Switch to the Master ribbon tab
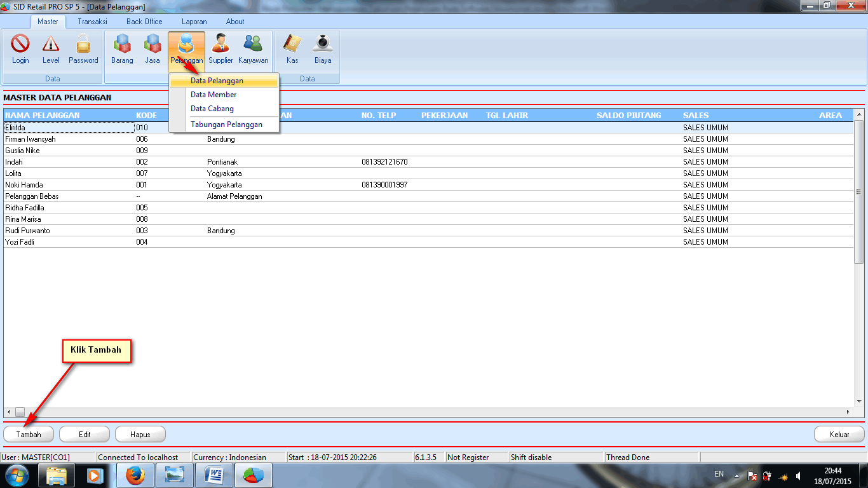The height and width of the screenshot is (488, 868). [48, 22]
